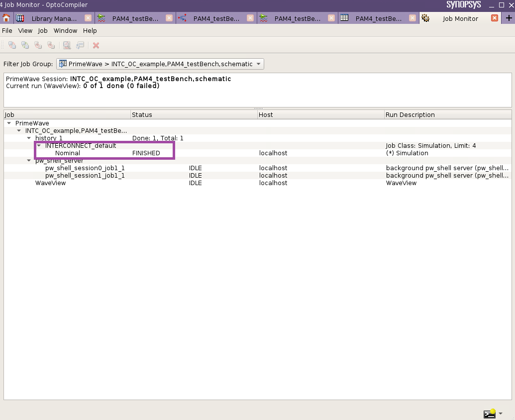Select pw_shell_session0_job1_1 row

pos(258,168)
